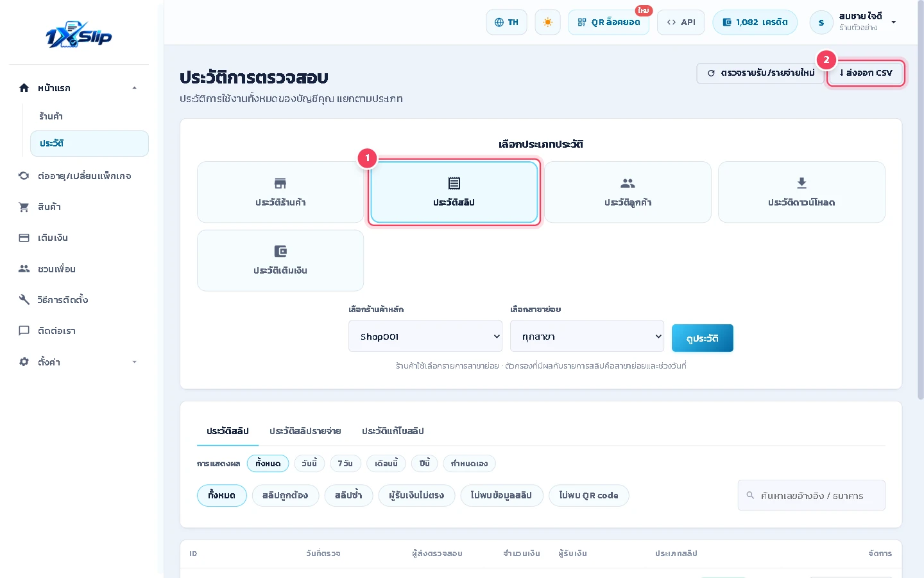The image size is (924, 578).
Task: Click the ติดต่อเรา chat icon
Action: click(x=24, y=331)
